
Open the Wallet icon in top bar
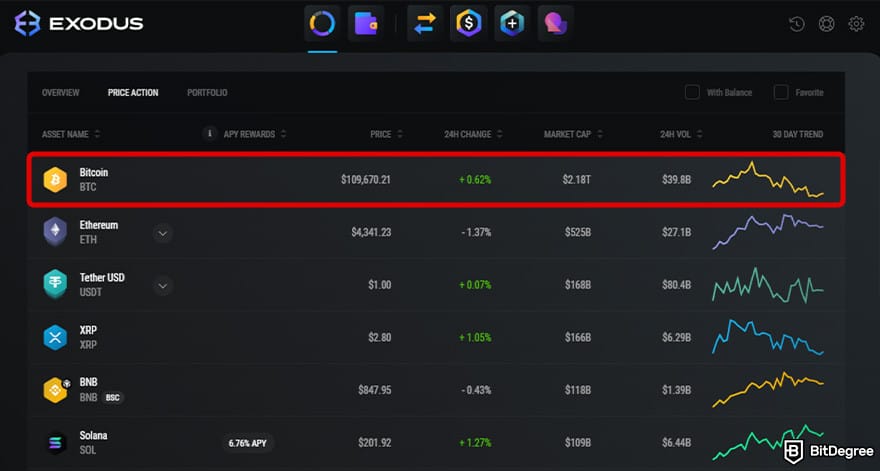[x=366, y=24]
